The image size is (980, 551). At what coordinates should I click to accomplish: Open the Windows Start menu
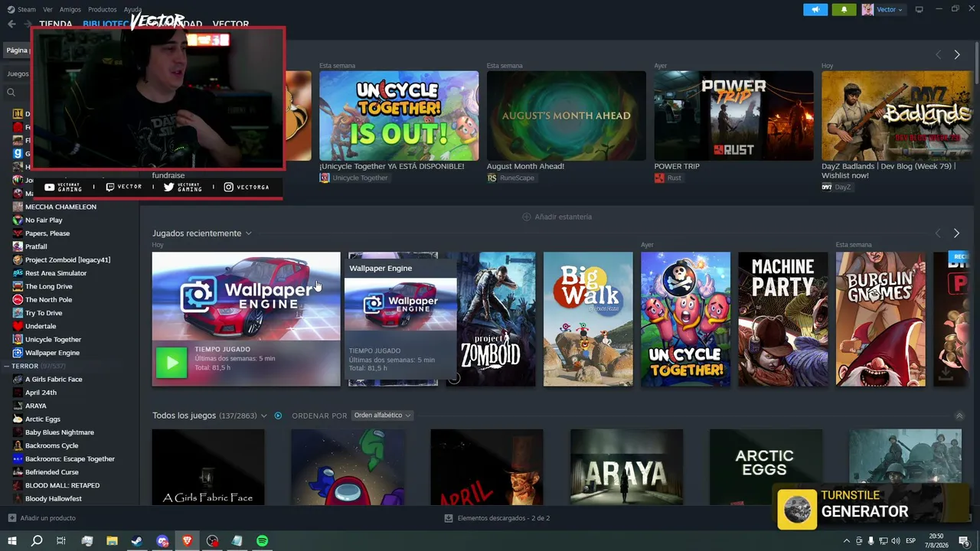click(11, 541)
